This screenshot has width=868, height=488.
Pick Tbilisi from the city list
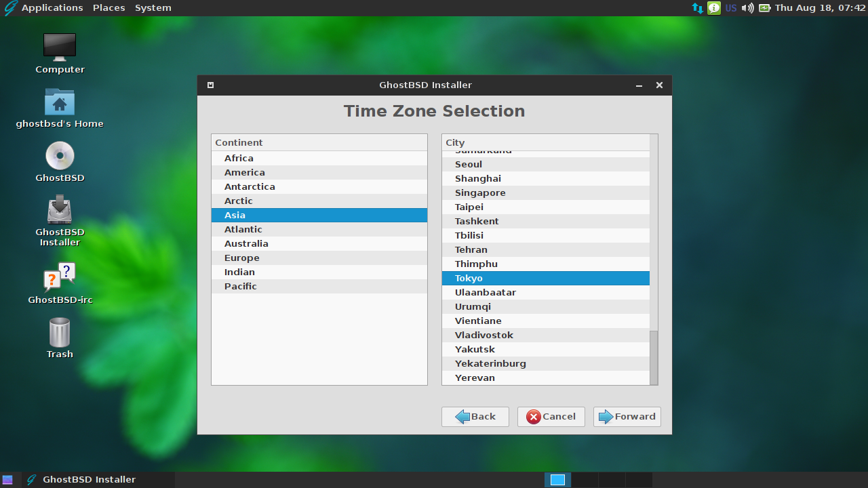[546, 235]
